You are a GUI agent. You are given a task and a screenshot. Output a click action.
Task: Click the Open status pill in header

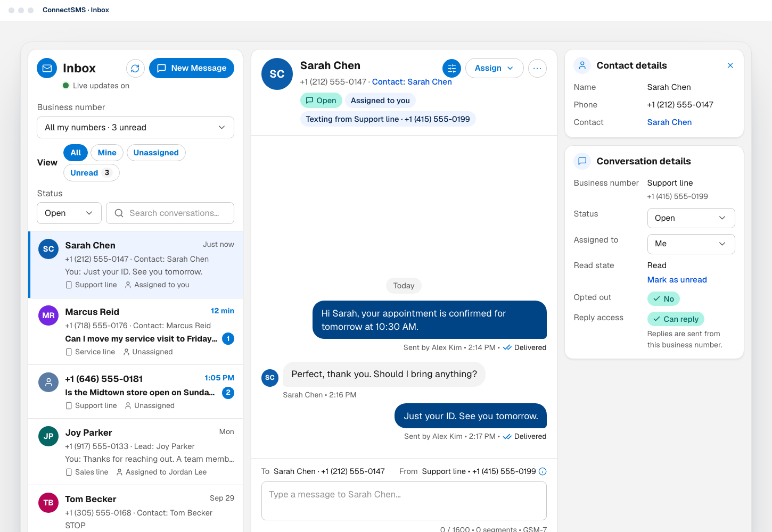pos(321,101)
